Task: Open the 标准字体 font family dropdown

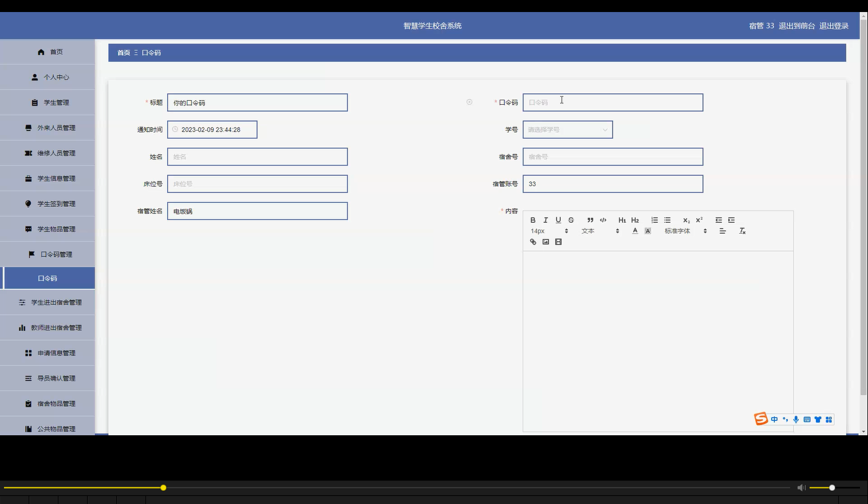Action: click(x=685, y=231)
